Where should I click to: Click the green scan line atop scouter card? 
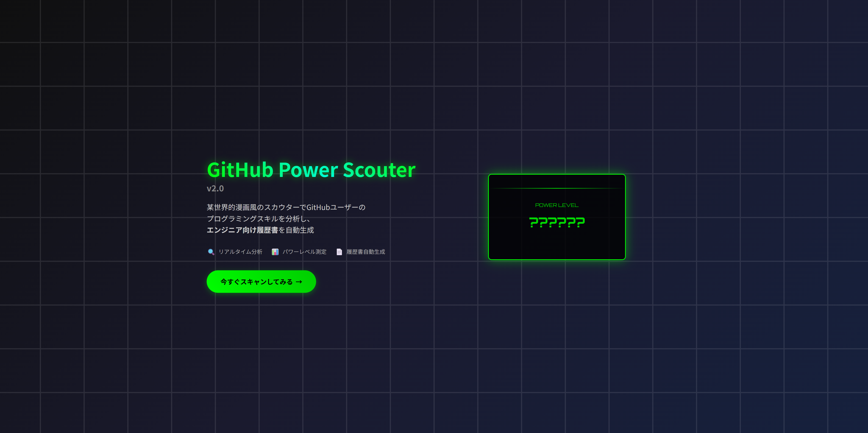(x=557, y=188)
